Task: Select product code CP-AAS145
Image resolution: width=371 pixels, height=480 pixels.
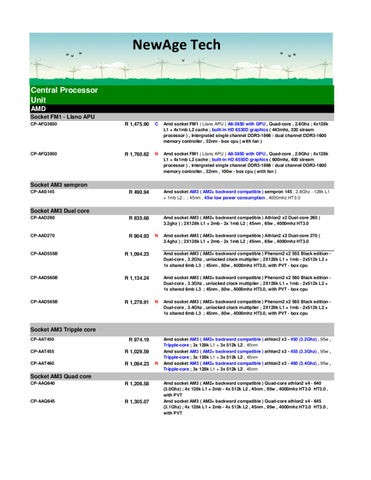Action: pos(42,192)
